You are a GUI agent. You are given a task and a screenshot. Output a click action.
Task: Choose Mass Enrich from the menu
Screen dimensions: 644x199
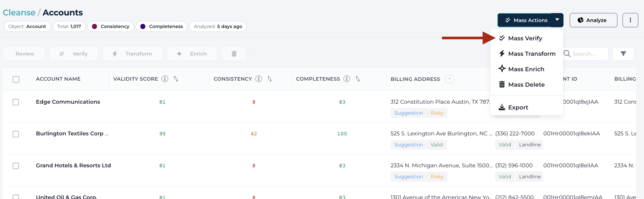526,69
